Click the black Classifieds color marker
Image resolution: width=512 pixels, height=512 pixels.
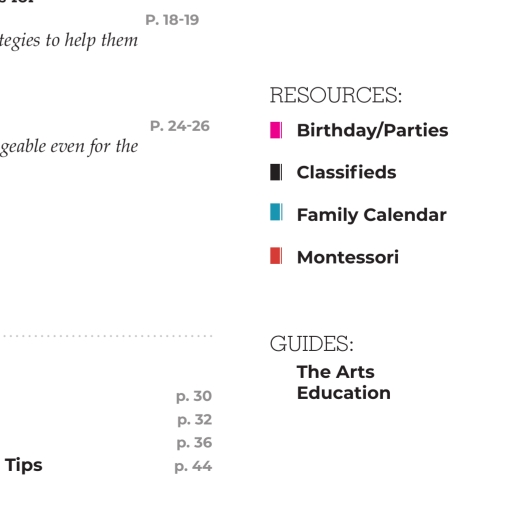[276, 172]
